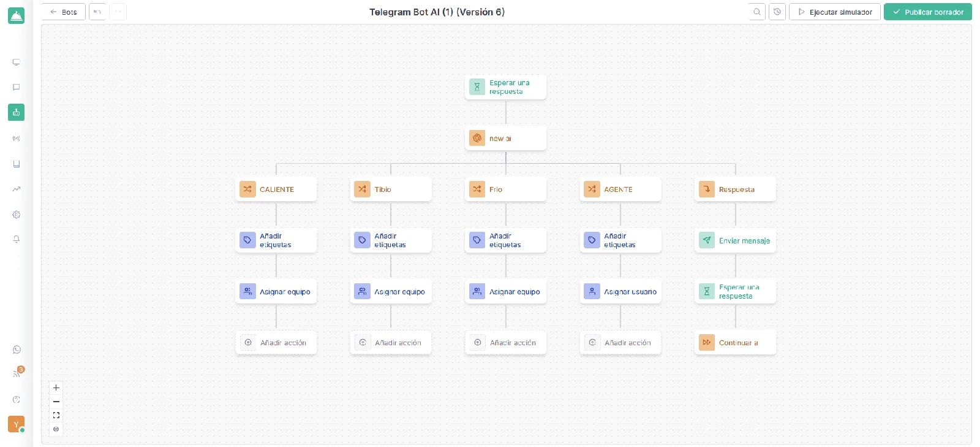Open the analytics trend icon in sidebar
The width and height of the screenshot is (980, 447).
[x=17, y=189]
